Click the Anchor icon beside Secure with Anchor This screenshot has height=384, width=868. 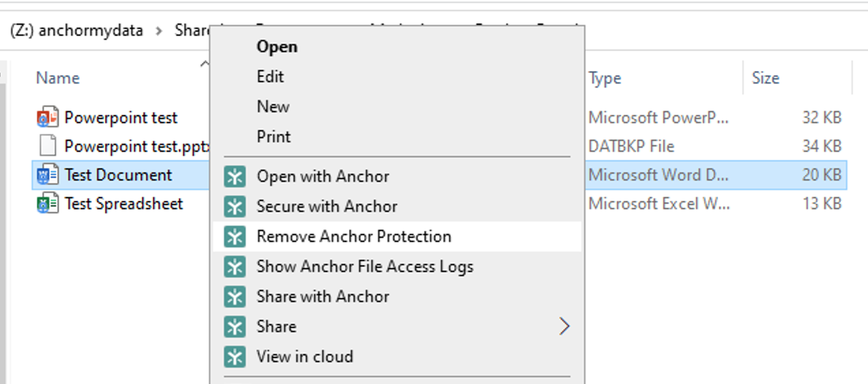coord(235,206)
